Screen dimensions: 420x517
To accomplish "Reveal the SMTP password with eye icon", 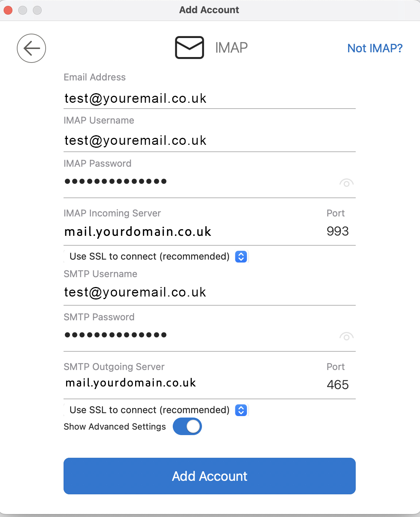I will point(346,336).
